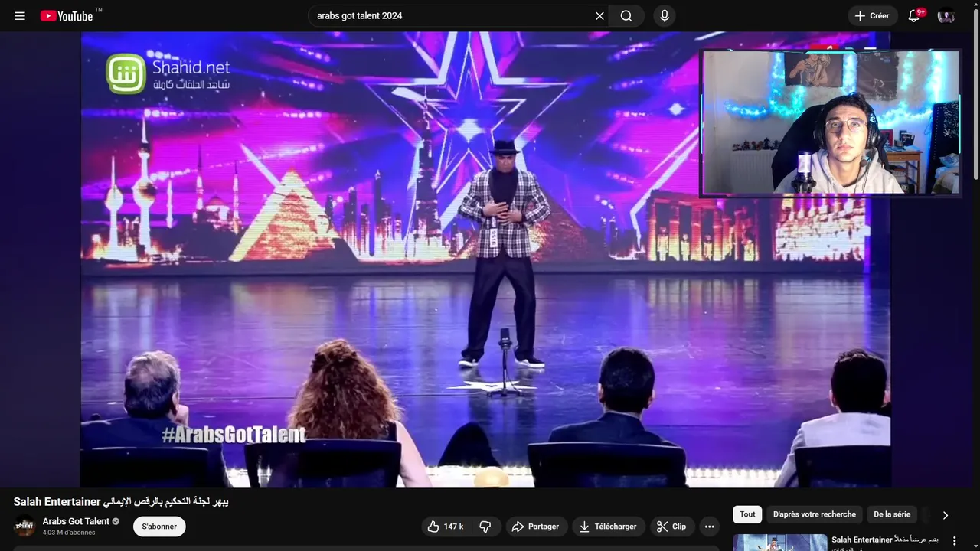Share the video with Partager

point(535,527)
